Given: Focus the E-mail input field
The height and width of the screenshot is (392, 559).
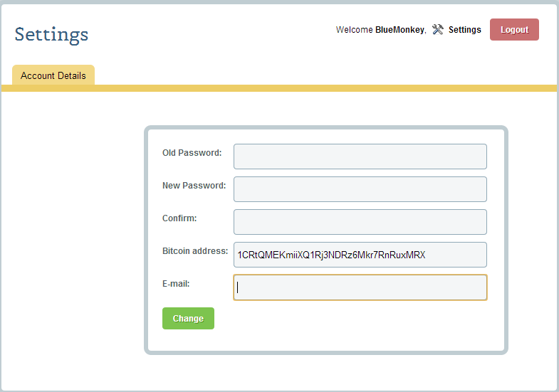Looking at the screenshot, I should 360,287.
